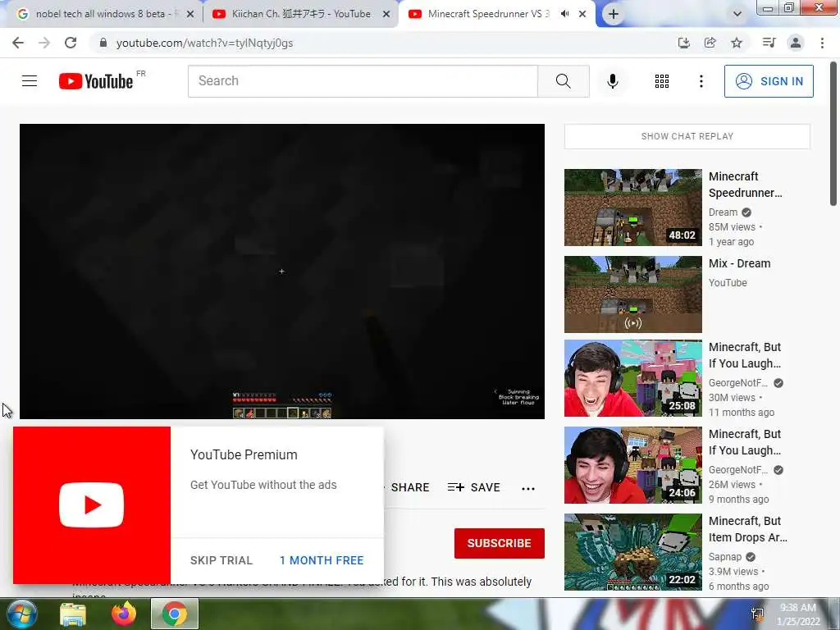840x630 pixels.
Task: Go back with the browser back arrow
Action: click(18, 43)
